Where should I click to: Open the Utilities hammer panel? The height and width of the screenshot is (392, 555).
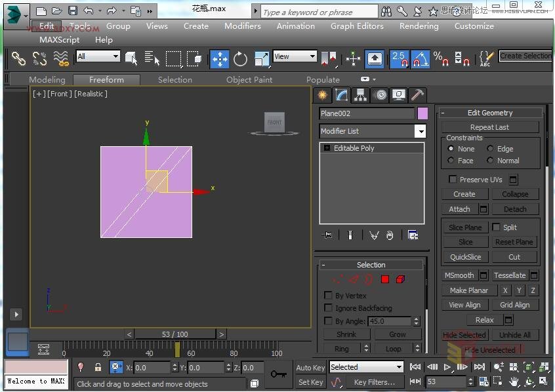(417, 95)
